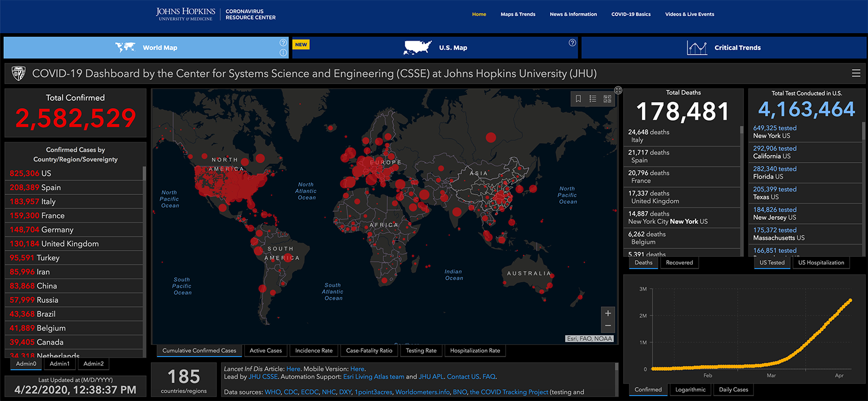Open the basemap gallery grid icon

coord(607,99)
